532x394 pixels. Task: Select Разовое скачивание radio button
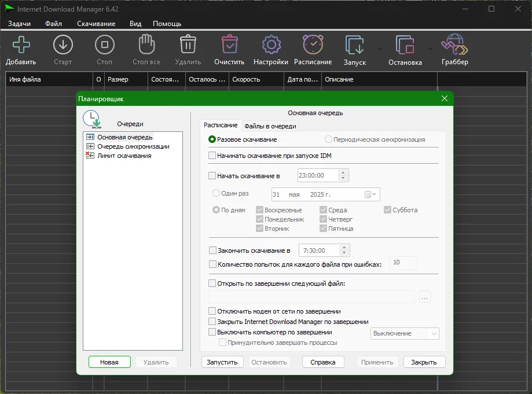(212, 139)
